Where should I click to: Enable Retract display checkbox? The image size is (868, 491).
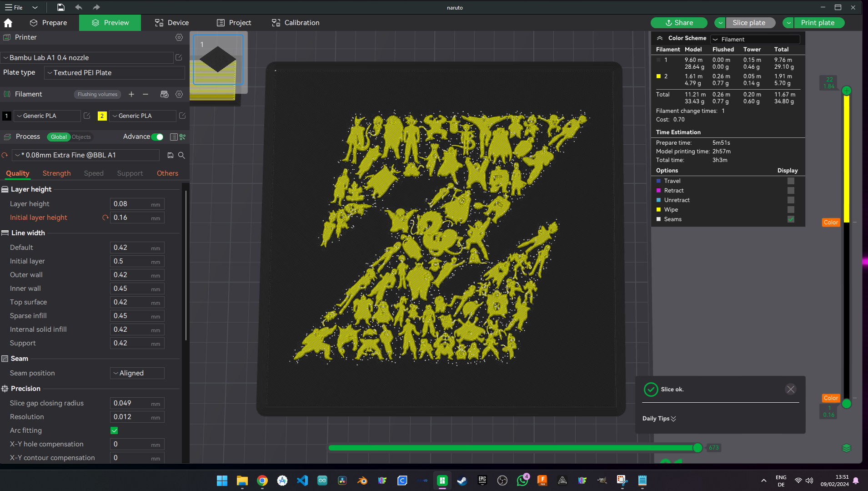tap(791, 191)
